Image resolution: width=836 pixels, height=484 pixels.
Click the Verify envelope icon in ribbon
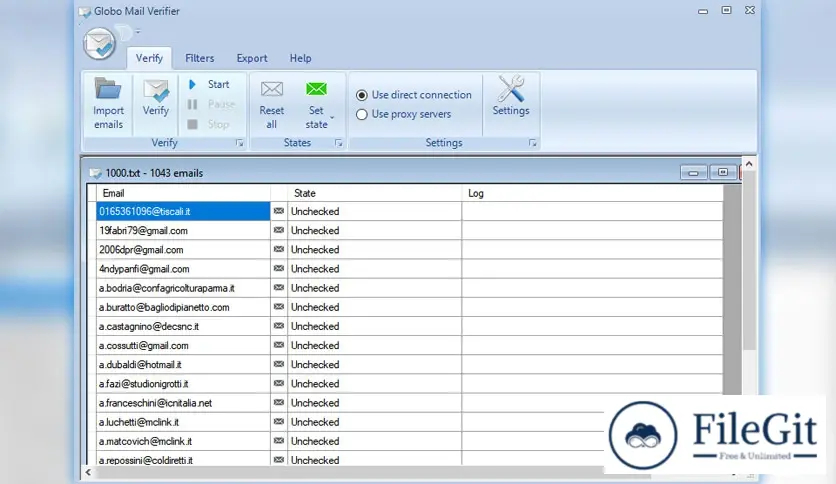(156, 90)
